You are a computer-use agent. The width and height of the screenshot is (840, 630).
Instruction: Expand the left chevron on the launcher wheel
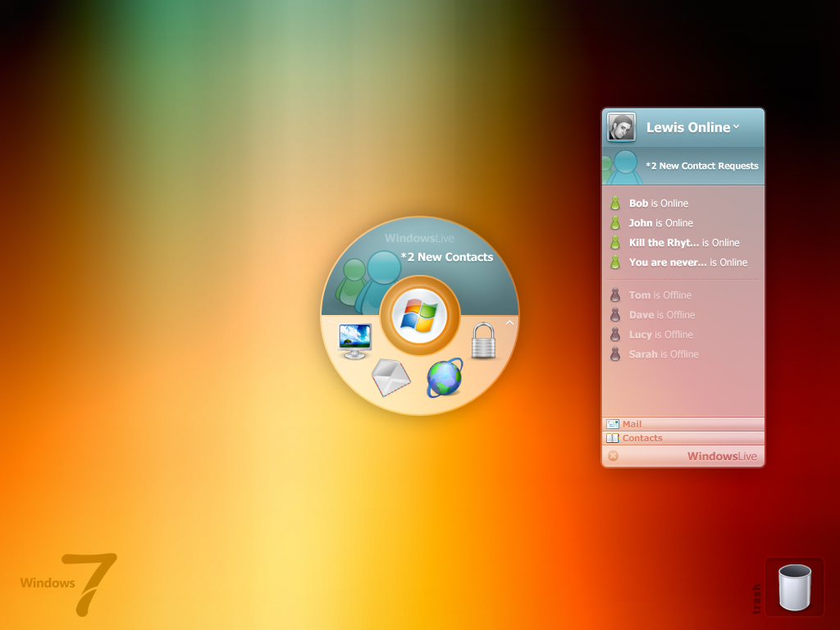(x=329, y=322)
